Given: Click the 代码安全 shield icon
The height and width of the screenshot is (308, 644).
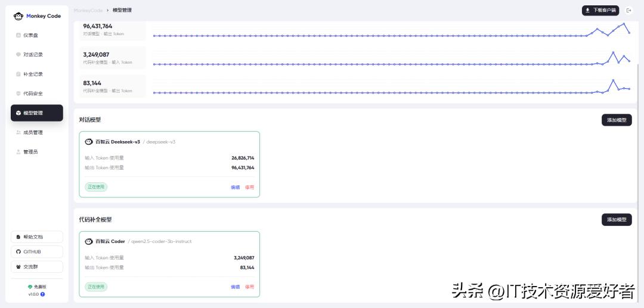Looking at the screenshot, I should pyautogui.click(x=18, y=94).
